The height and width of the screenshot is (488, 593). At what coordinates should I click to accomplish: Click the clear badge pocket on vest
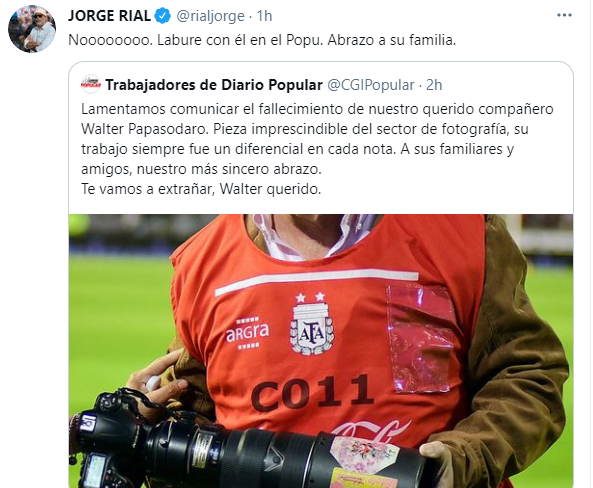421,337
